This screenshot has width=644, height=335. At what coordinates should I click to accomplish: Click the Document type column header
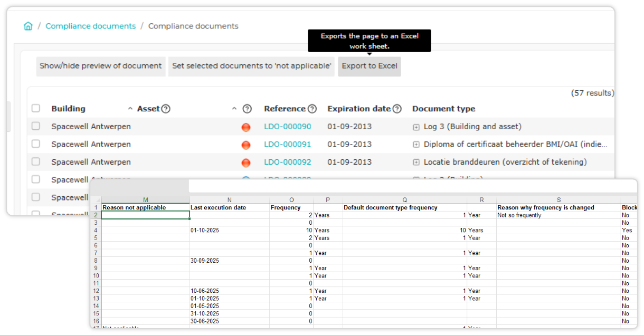pos(443,109)
